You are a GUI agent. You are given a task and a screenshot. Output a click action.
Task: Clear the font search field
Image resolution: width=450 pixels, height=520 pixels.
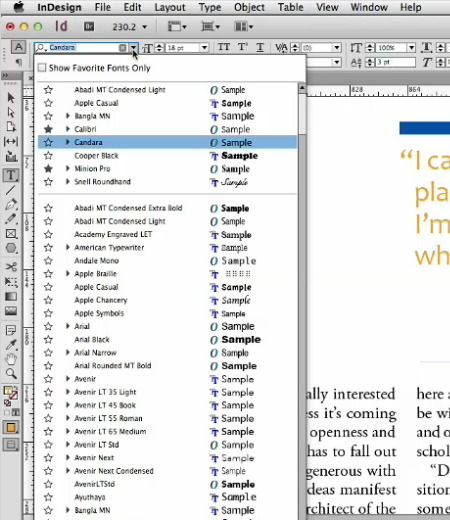click(123, 48)
